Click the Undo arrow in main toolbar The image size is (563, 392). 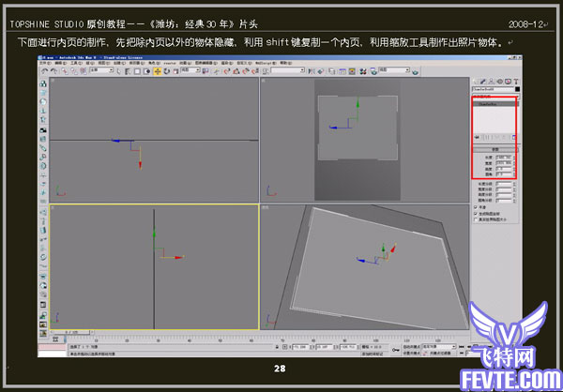[x=44, y=71]
